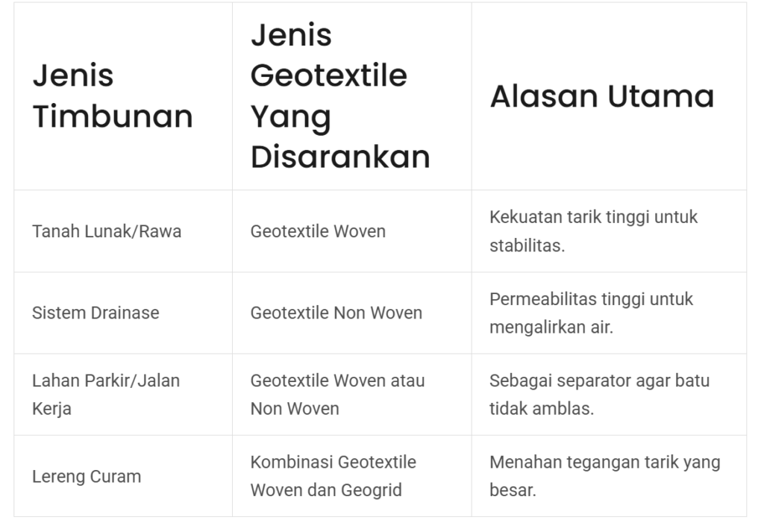764x532 pixels.
Task: Click the word "stabilitas" in the first row
Action: [525, 245]
